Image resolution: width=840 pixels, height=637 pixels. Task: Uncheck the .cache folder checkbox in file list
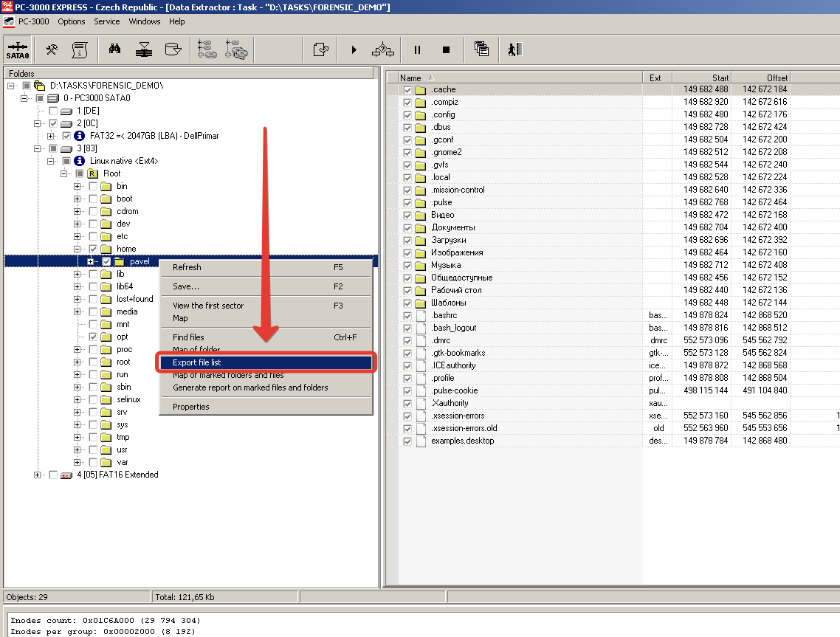[407, 90]
